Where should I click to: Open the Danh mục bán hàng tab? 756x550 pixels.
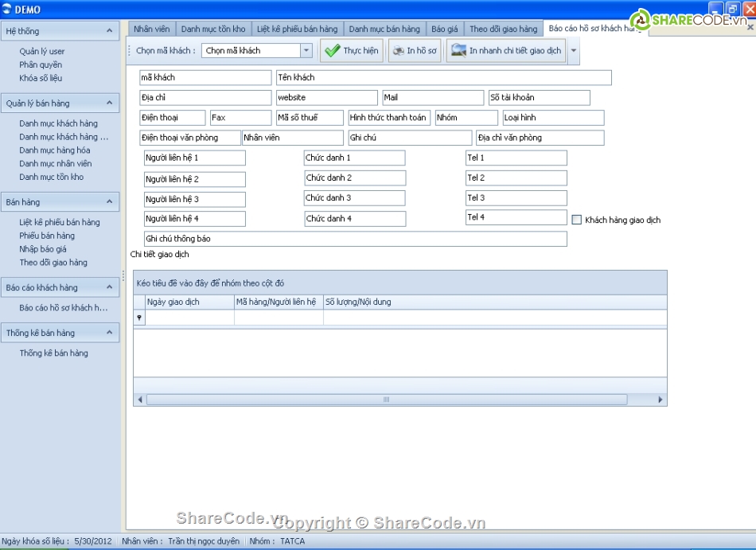click(384, 29)
